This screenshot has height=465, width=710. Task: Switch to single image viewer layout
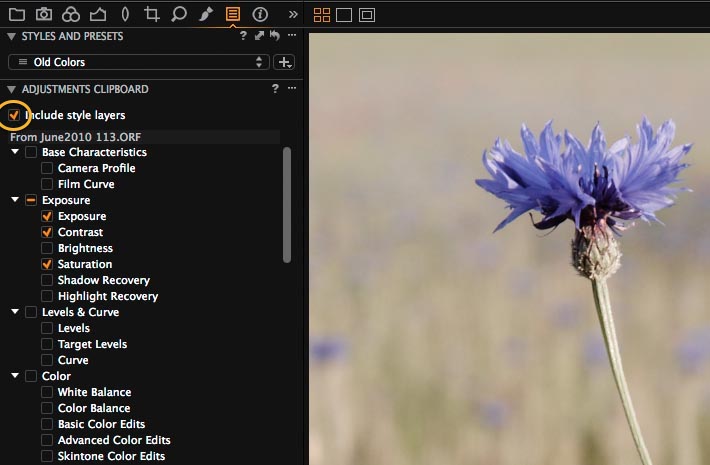(344, 15)
